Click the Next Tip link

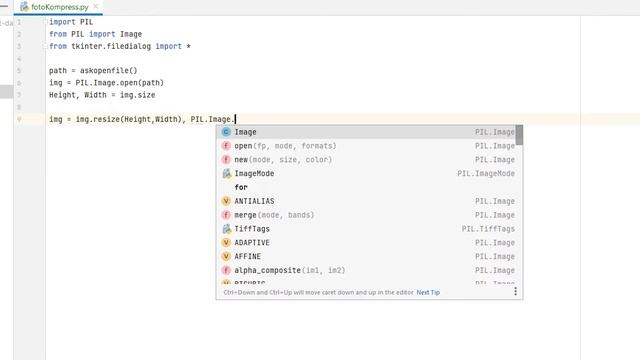click(x=428, y=292)
